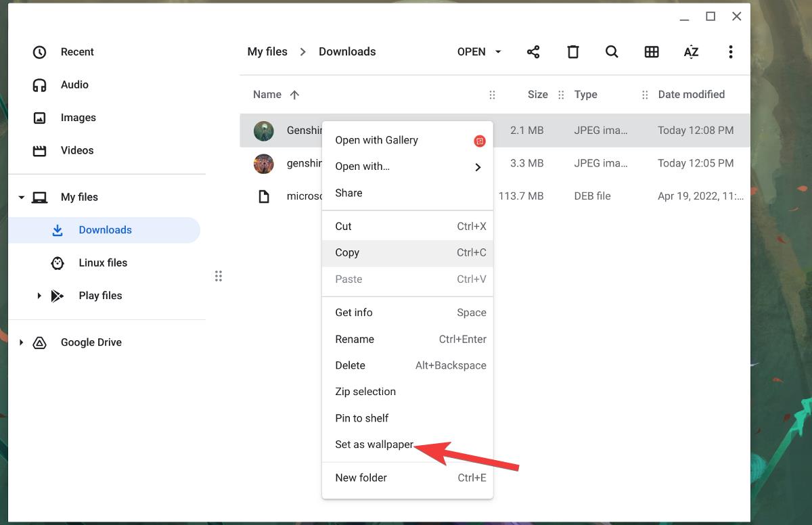The image size is (812, 525).
Task: Open the Recent section in sidebar
Action: tap(76, 51)
